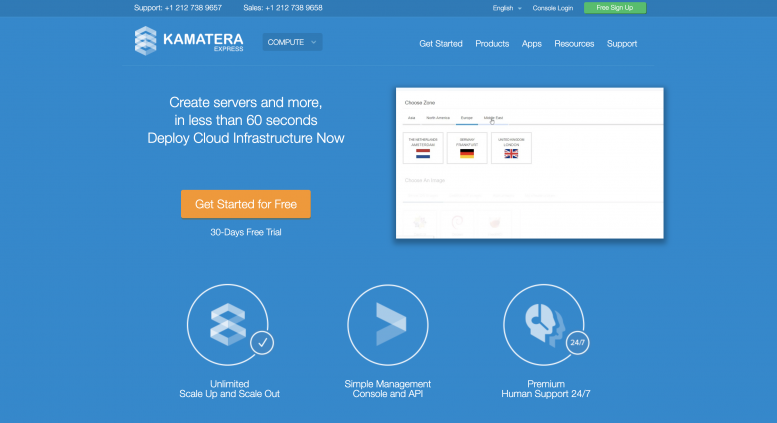Click the Unlimited Scale Up circle icon

(228, 325)
